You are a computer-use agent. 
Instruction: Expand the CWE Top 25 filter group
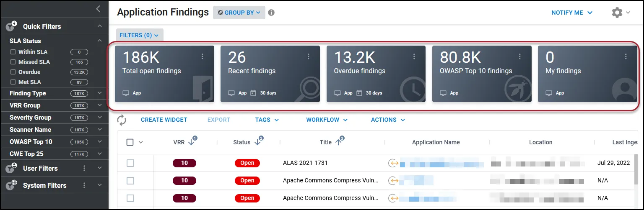point(100,154)
